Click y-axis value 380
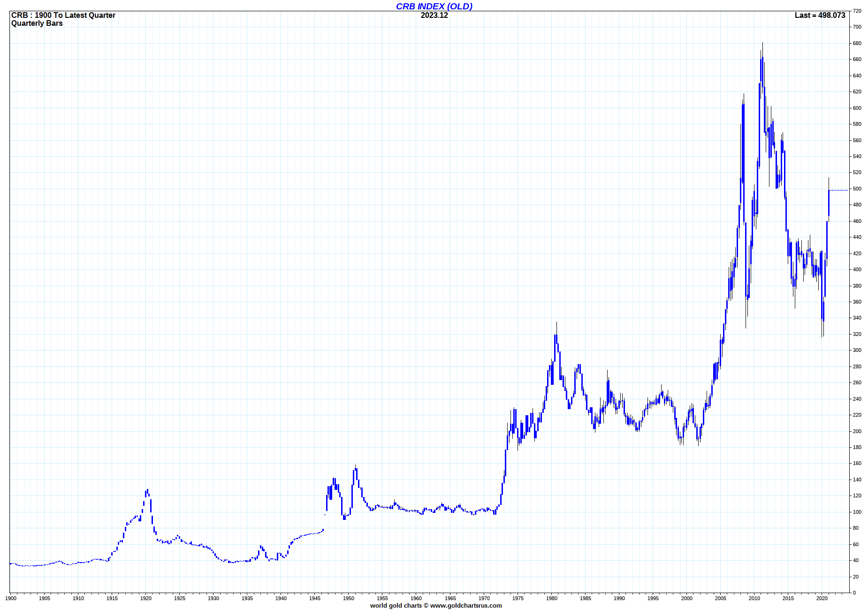 (x=857, y=286)
